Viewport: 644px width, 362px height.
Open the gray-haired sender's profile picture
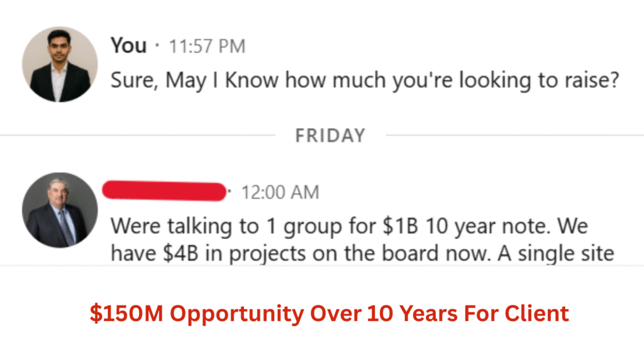pyautogui.click(x=60, y=210)
